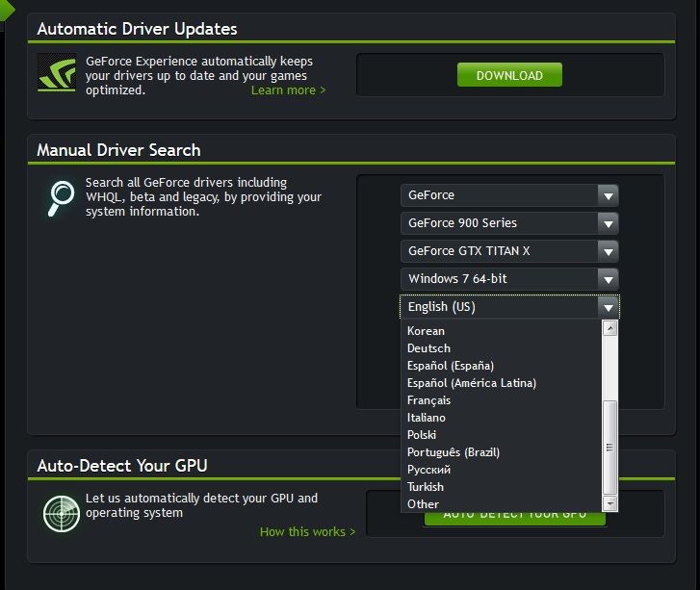Choose Español (América Latina) language option
The height and width of the screenshot is (590, 700).
coord(502,383)
